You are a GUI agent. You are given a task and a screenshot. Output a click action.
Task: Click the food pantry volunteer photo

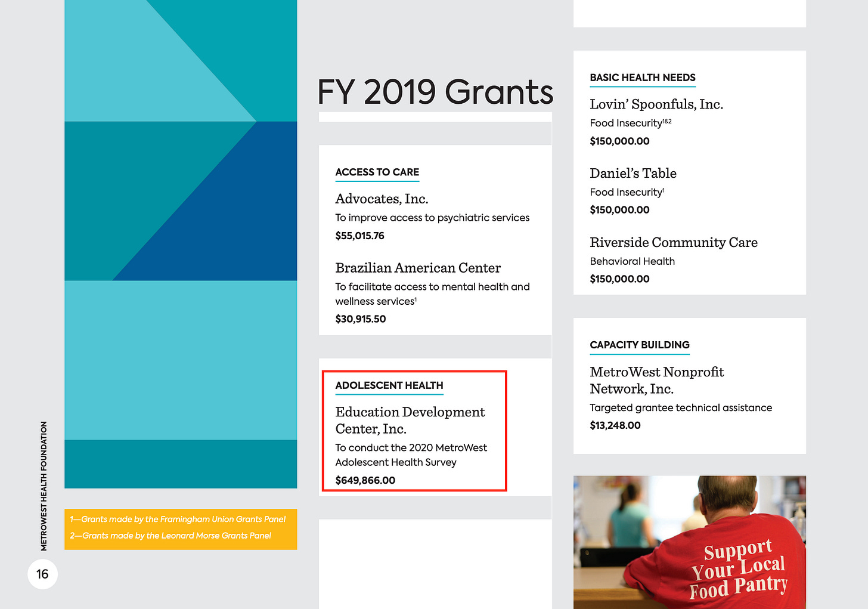click(x=690, y=542)
